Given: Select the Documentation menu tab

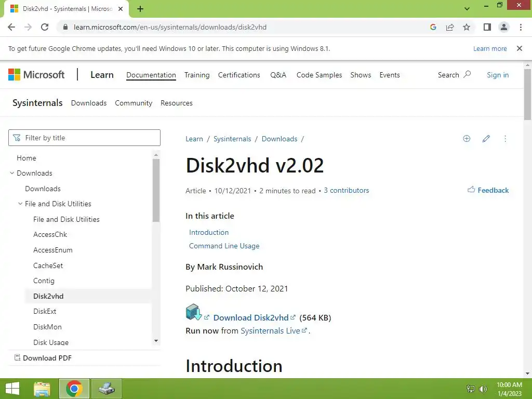Looking at the screenshot, I should point(151,75).
